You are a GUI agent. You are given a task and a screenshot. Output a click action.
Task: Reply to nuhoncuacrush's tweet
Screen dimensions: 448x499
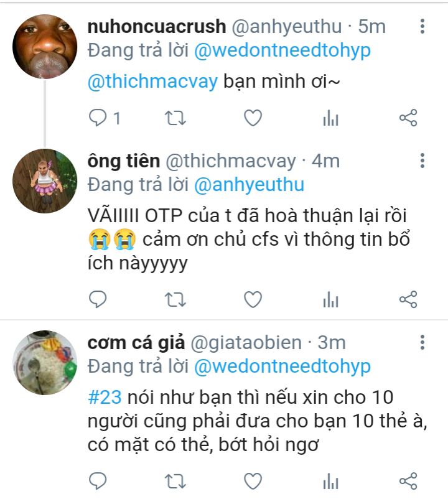pos(97,118)
